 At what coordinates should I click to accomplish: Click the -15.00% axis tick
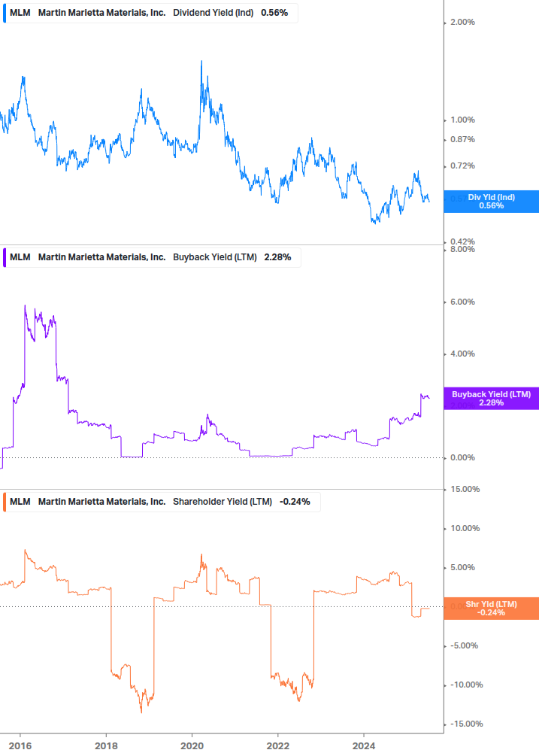466,724
